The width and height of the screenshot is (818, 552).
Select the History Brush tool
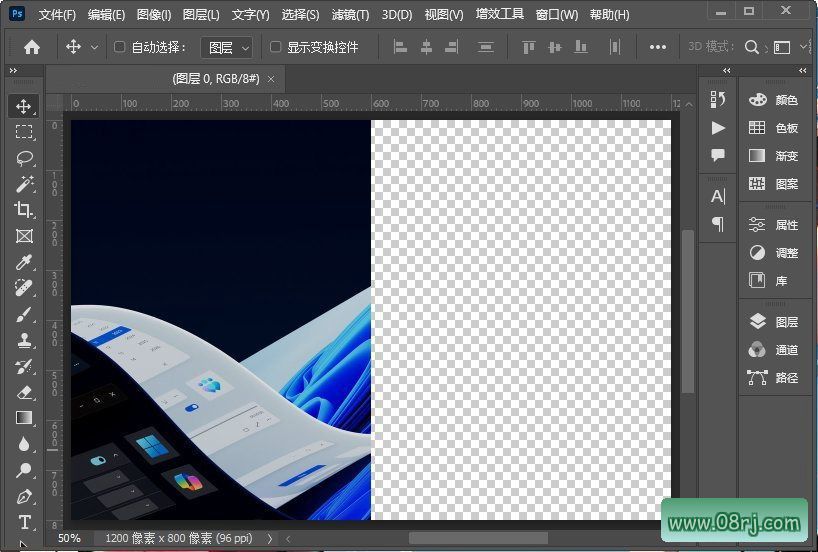[x=23, y=366]
